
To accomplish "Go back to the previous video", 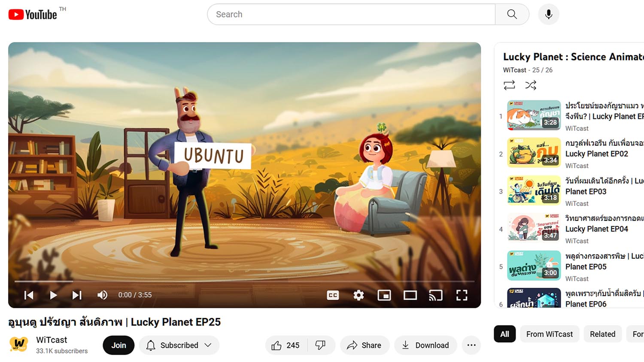I will 29,295.
